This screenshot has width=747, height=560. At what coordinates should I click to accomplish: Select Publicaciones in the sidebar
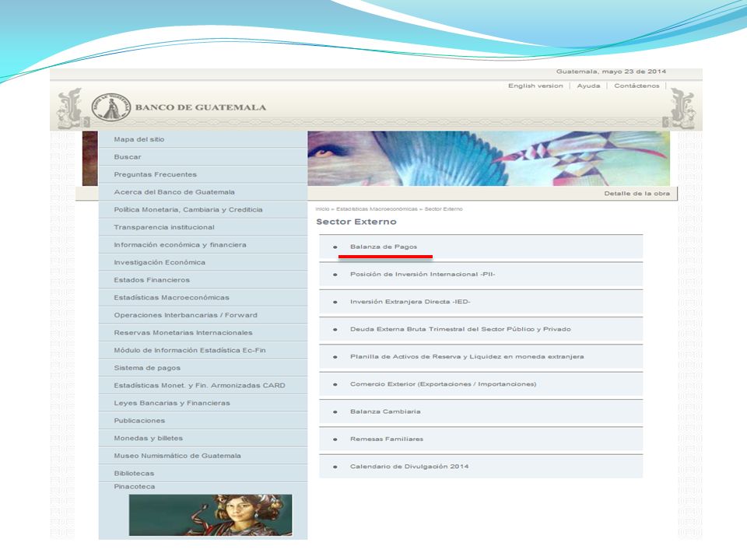[x=203, y=422]
